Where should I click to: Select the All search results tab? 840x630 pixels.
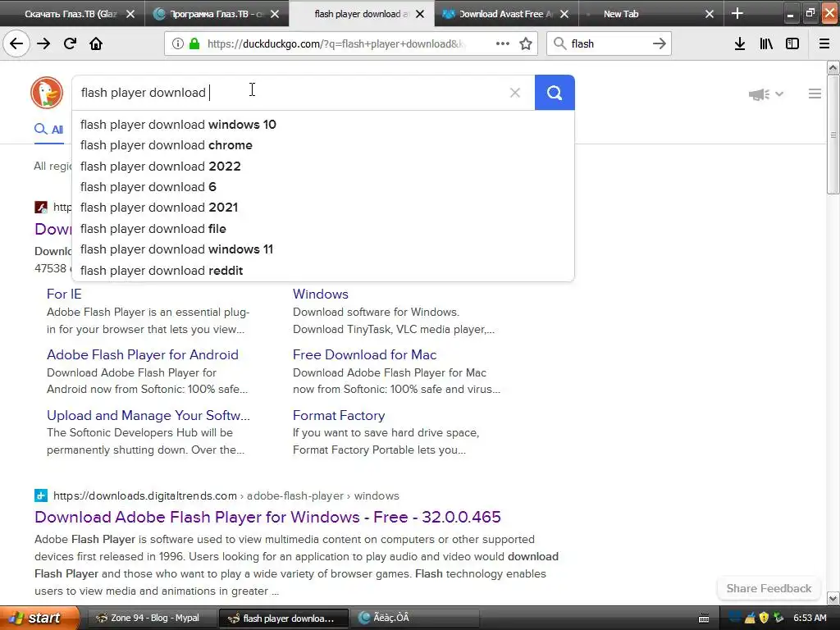pyautogui.click(x=48, y=129)
